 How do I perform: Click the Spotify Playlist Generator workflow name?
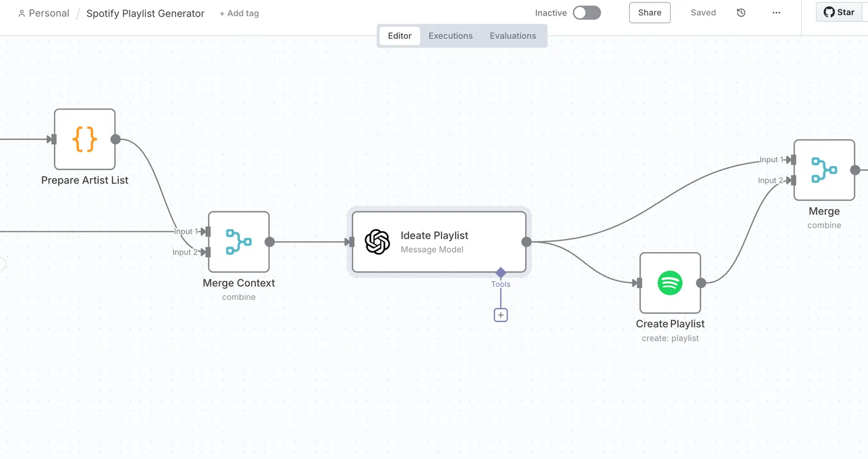(145, 13)
